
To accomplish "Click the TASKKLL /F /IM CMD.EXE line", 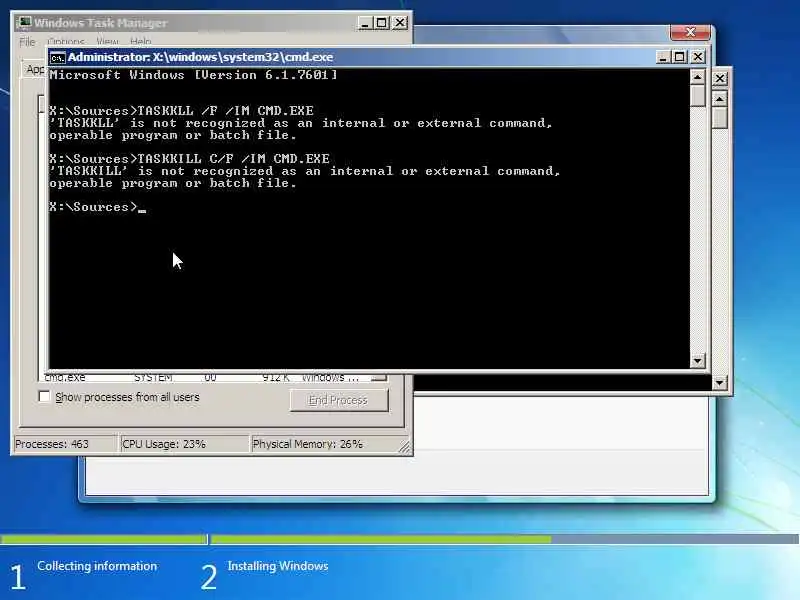I will point(181,111).
